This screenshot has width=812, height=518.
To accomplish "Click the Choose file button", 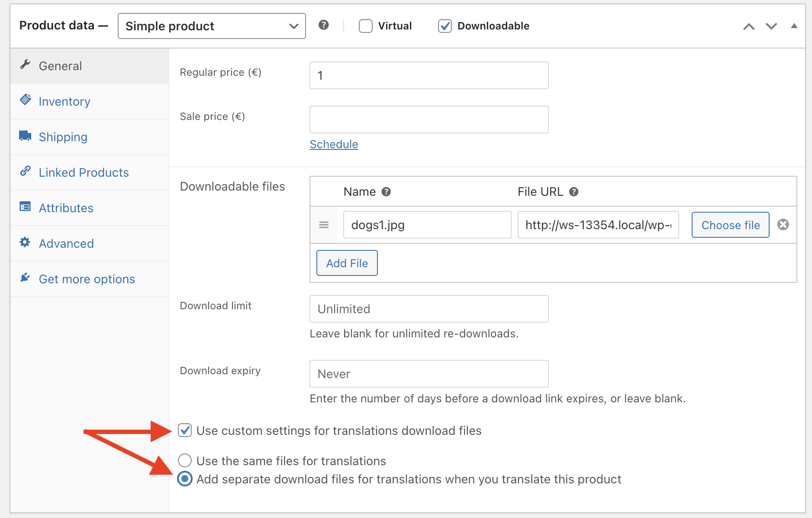I will click(730, 225).
